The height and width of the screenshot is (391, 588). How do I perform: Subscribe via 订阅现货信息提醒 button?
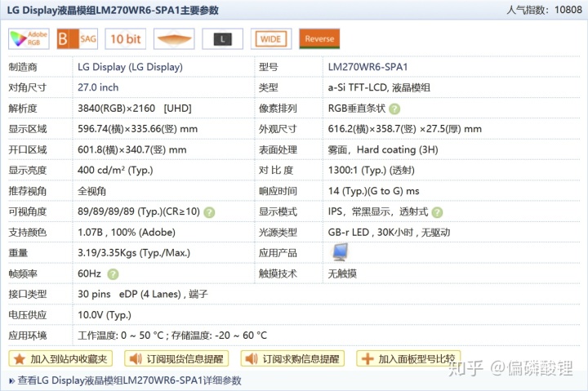pyautogui.click(x=176, y=359)
